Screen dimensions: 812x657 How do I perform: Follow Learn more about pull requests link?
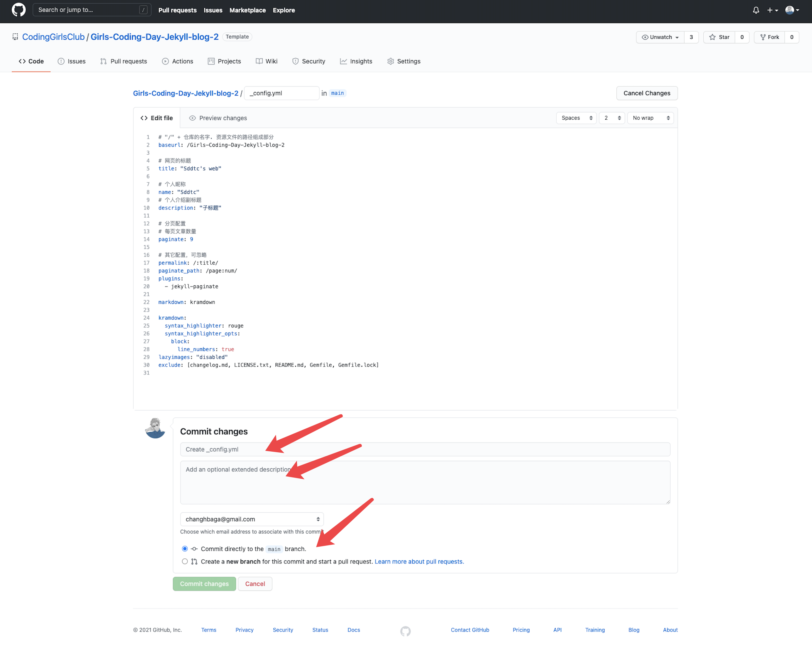[x=419, y=562]
